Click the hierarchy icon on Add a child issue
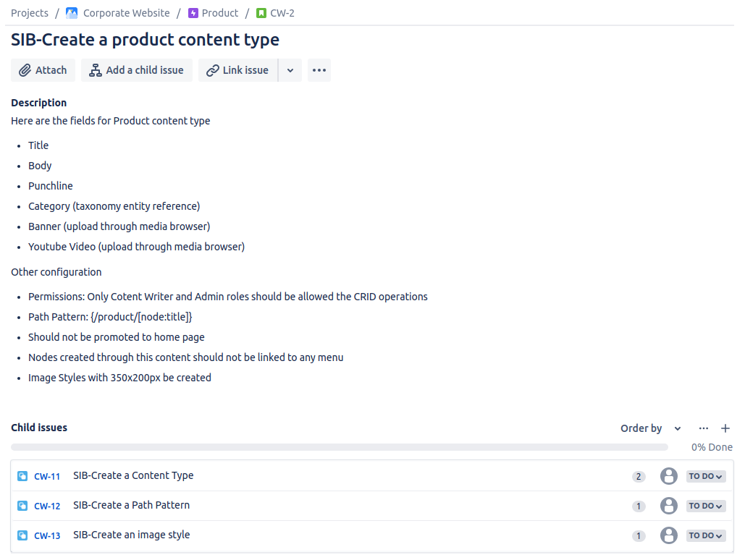This screenshot has height=560, width=745. tap(94, 70)
